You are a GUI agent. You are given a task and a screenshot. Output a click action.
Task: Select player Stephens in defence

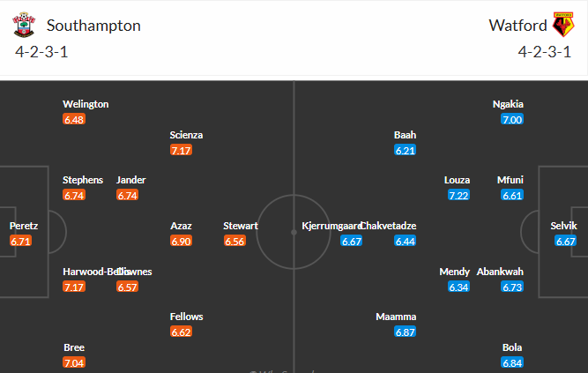pyautogui.click(x=83, y=180)
